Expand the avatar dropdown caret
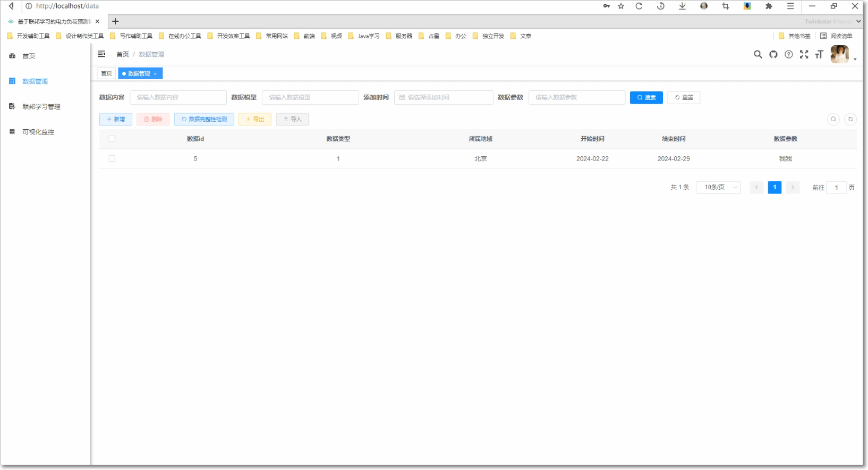Image resolution: width=868 pixels, height=470 pixels. (x=855, y=59)
